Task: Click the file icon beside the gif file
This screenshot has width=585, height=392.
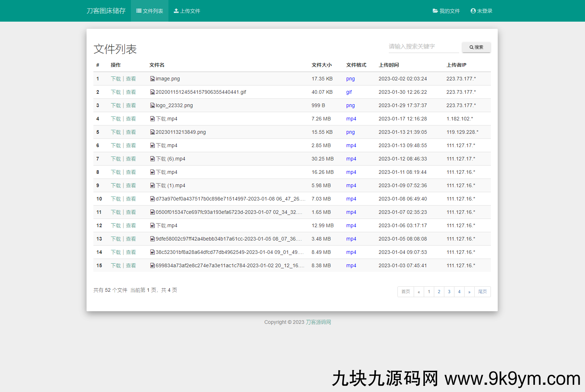Action: pos(153,92)
